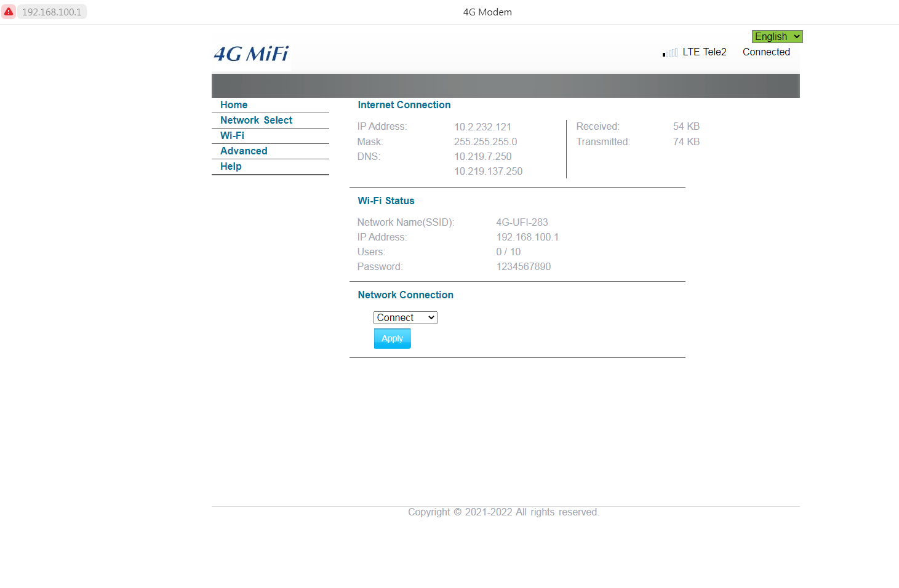Expand the Connect mode dropdown

click(x=405, y=318)
